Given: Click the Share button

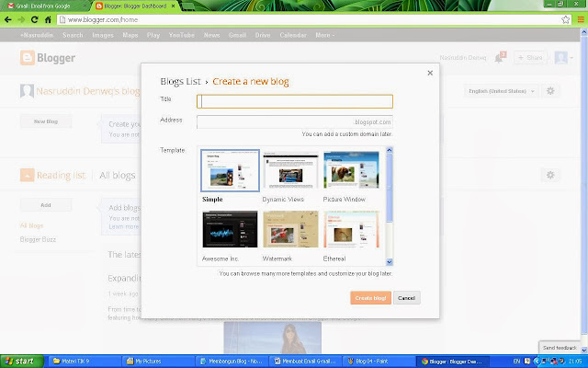Looking at the screenshot, I should (x=530, y=58).
